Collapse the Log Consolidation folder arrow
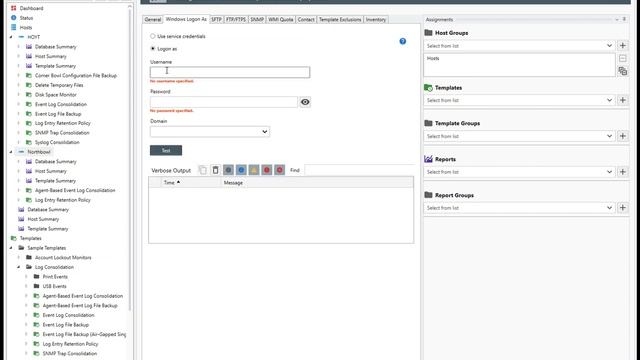The width and height of the screenshot is (640, 360). click(19, 267)
